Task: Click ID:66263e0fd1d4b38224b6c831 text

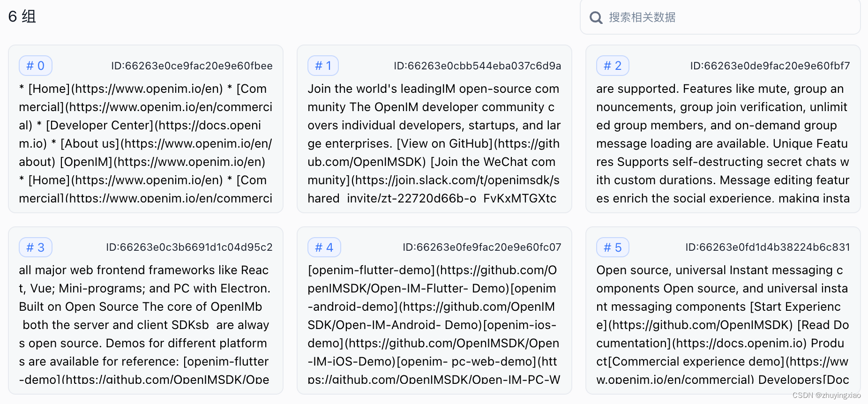Action: pos(768,247)
